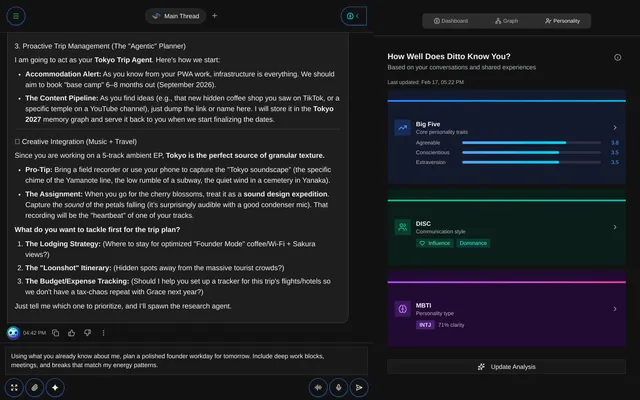Click the Update Analysis button
Screen dimensions: 640x400
click(x=506, y=367)
